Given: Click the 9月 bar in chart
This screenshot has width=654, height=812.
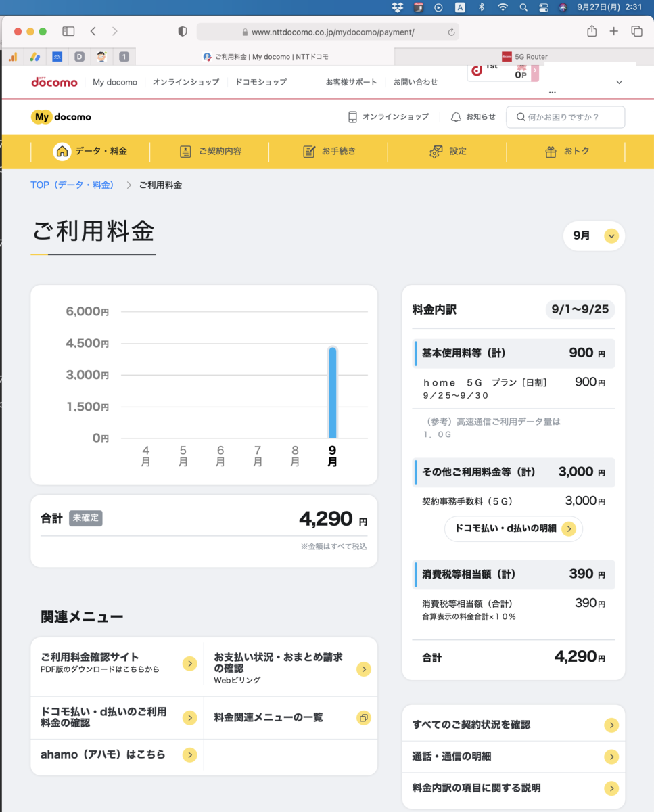Looking at the screenshot, I should coord(332,392).
